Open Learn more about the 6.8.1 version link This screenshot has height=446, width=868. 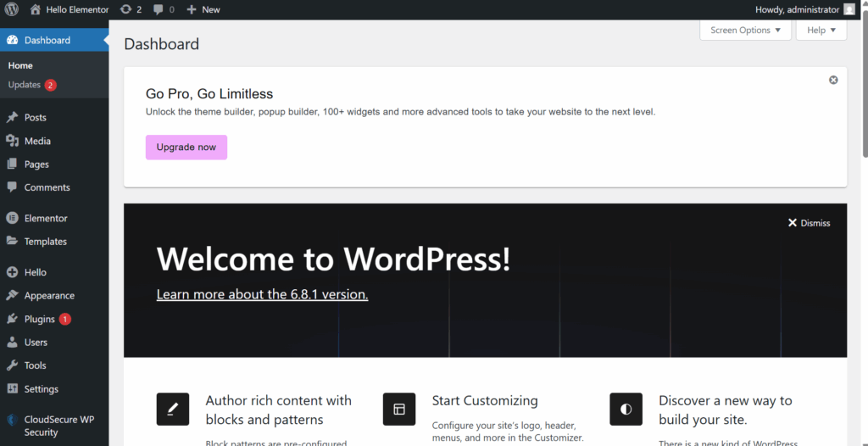pos(262,294)
